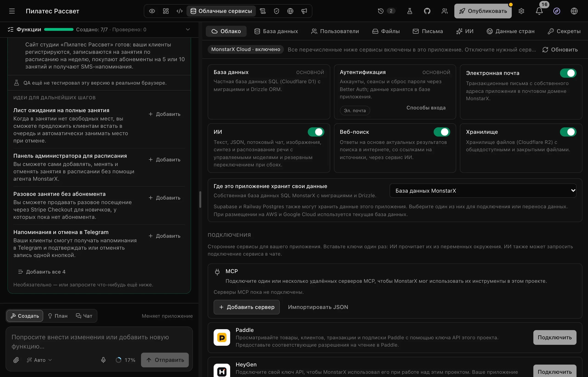Viewport: 588px width, 377px height.
Task: Expand the Функции panel chevron
Action: tap(188, 29)
